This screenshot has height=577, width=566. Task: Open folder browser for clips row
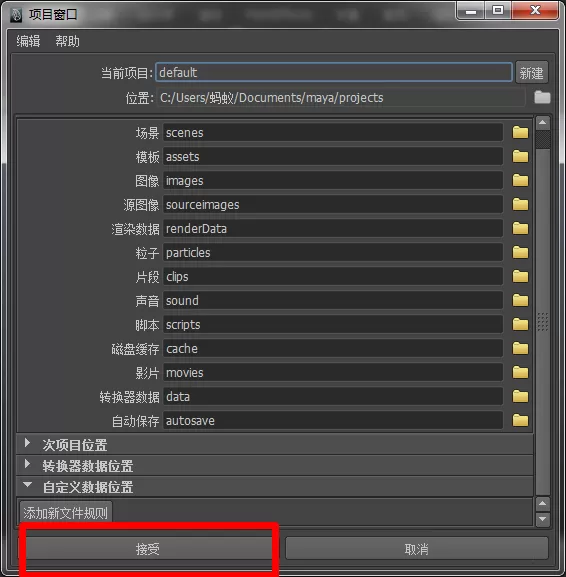520,276
